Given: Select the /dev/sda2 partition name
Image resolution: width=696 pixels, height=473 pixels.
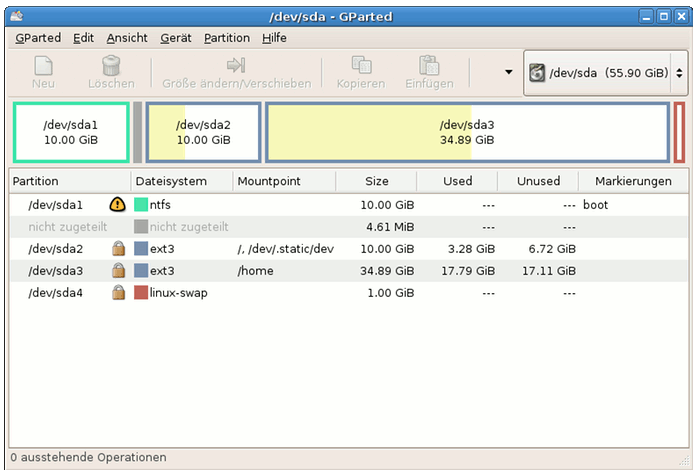Looking at the screenshot, I should 55,248.
